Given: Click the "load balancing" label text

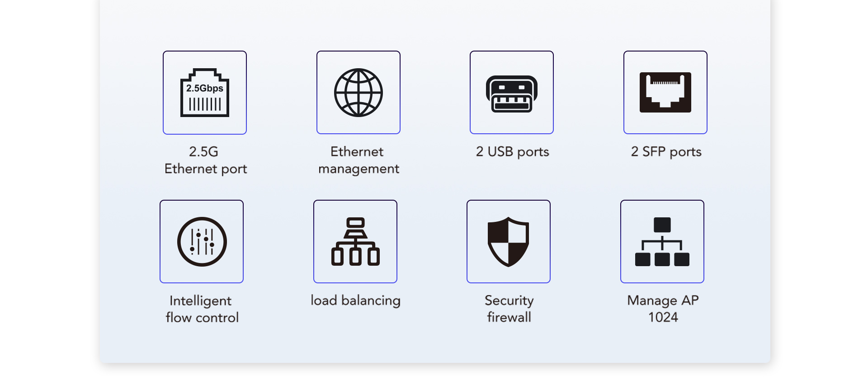Looking at the screenshot, I should point(355,300).
